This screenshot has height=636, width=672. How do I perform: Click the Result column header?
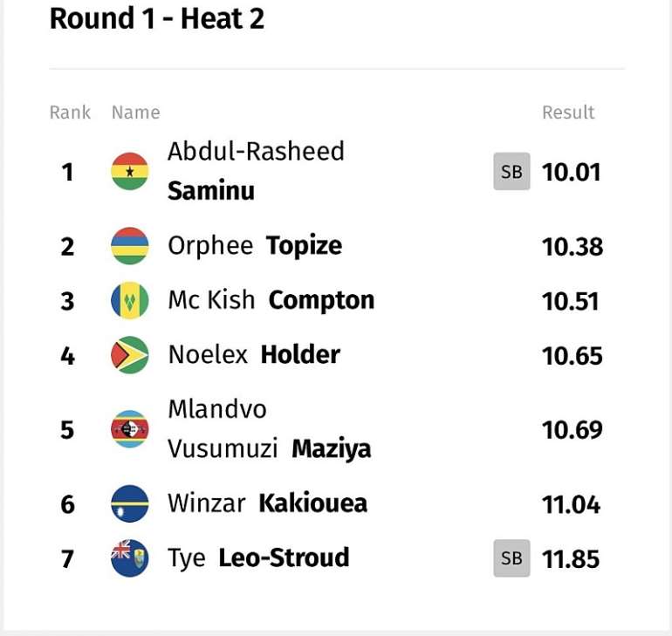pyautogui.click(x=568, y=113)
